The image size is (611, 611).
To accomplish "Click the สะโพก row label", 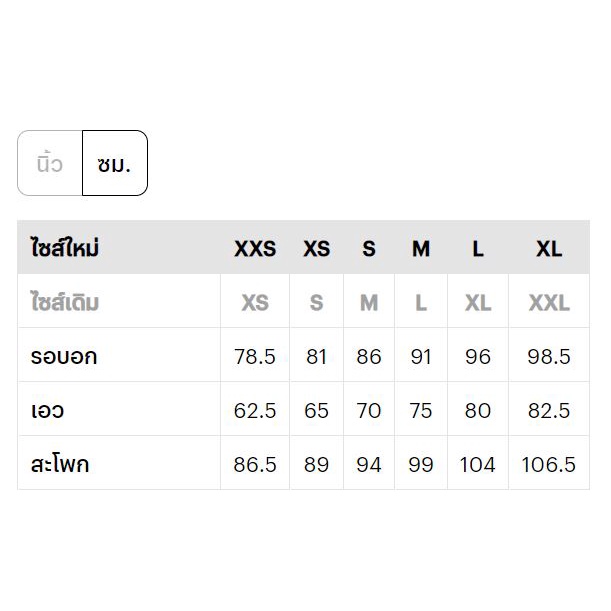I will 60,464.
